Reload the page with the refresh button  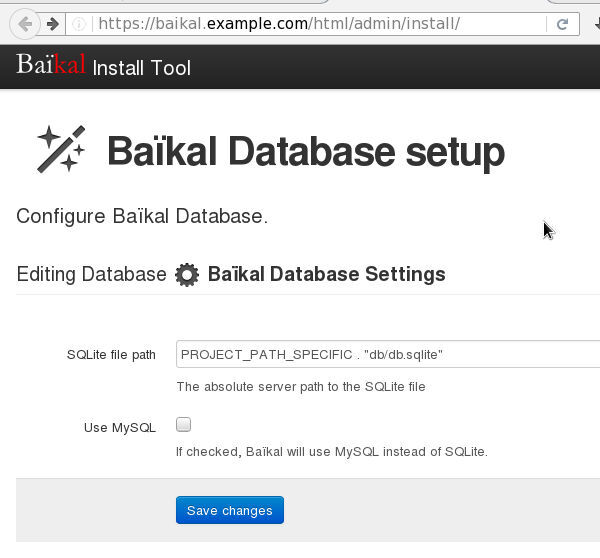pyautogui.click(x=562, y=24)
